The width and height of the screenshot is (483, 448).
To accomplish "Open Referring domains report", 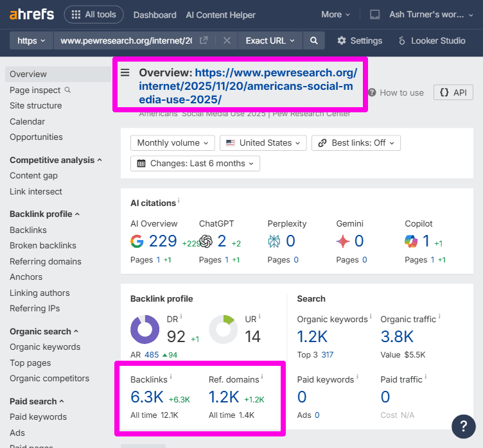I will (45, 261).
